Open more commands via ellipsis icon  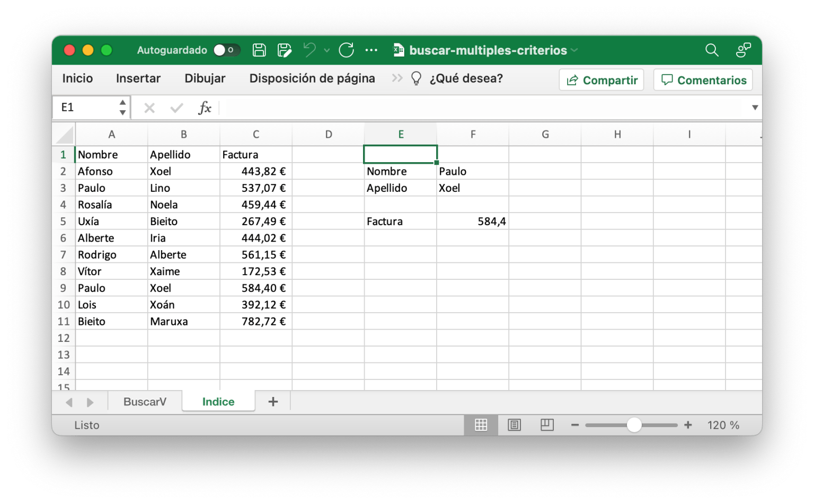pyautogui.click(x=371, y=50)
